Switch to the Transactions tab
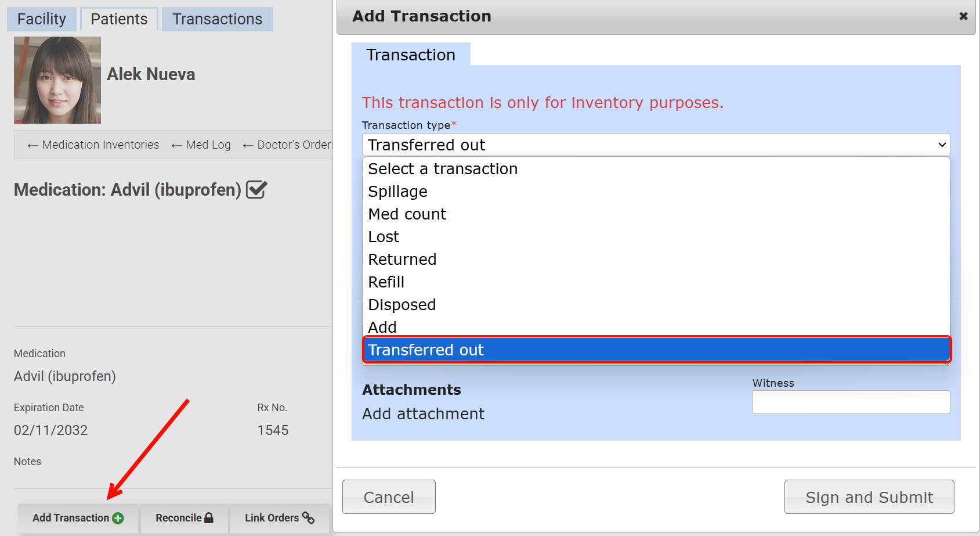The image size is (980, 536). click(217, 19)
